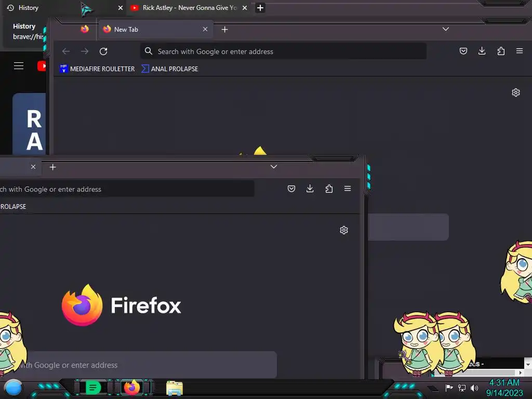Open File Explorer from the taskbar
The image size is (532, 399).
click(175, 388)
